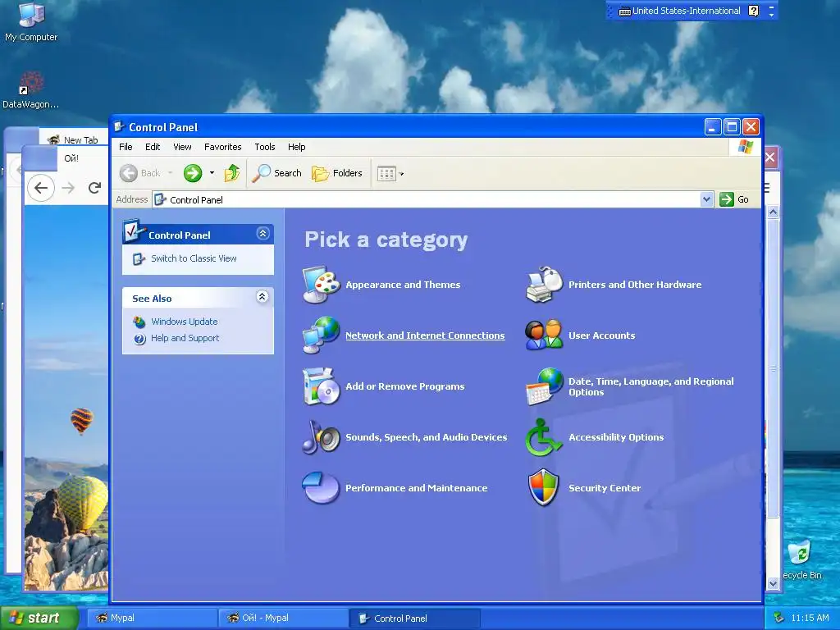This screenshot has height=630, width=840.
Task: Click the User Accounts text link
Action: tap(601, 336)
